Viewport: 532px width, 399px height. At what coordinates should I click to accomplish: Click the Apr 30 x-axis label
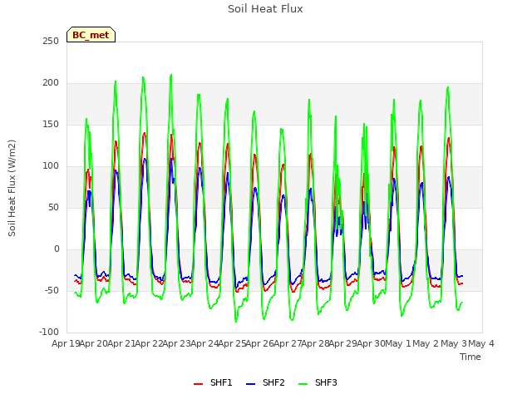371,343
